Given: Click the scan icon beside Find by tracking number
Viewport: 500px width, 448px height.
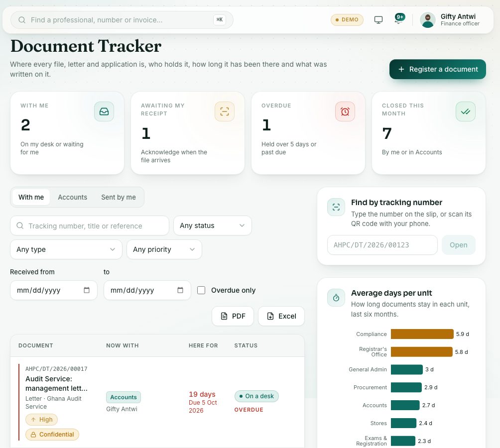Looking at the screenshot, I should pos(336,207).
